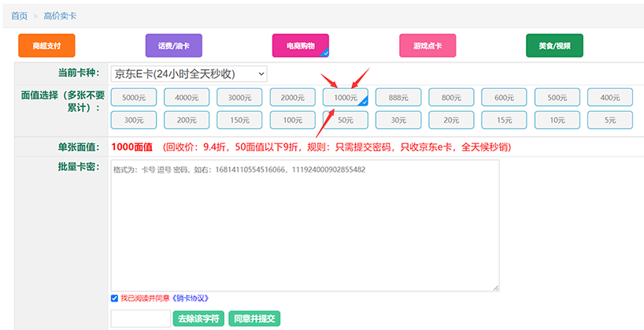
Task: Click the 去除该字符 button
Action: pyautogui.click(x=198, y=319)
